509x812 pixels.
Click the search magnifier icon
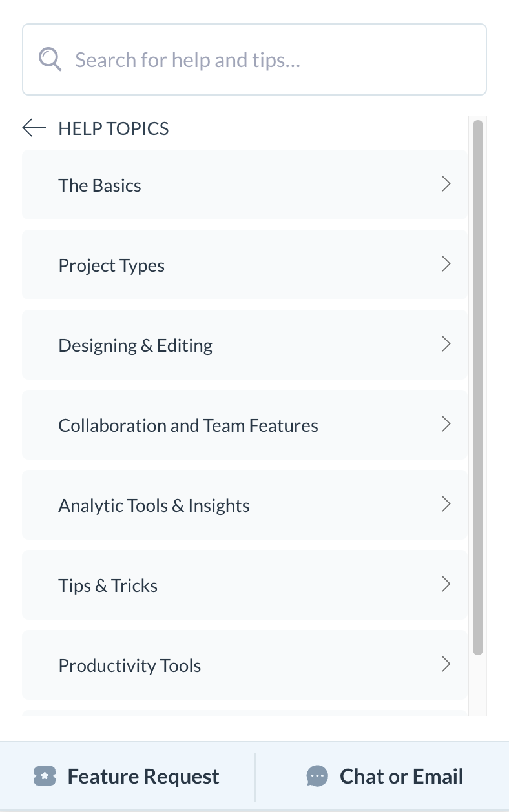pos(50,59)
